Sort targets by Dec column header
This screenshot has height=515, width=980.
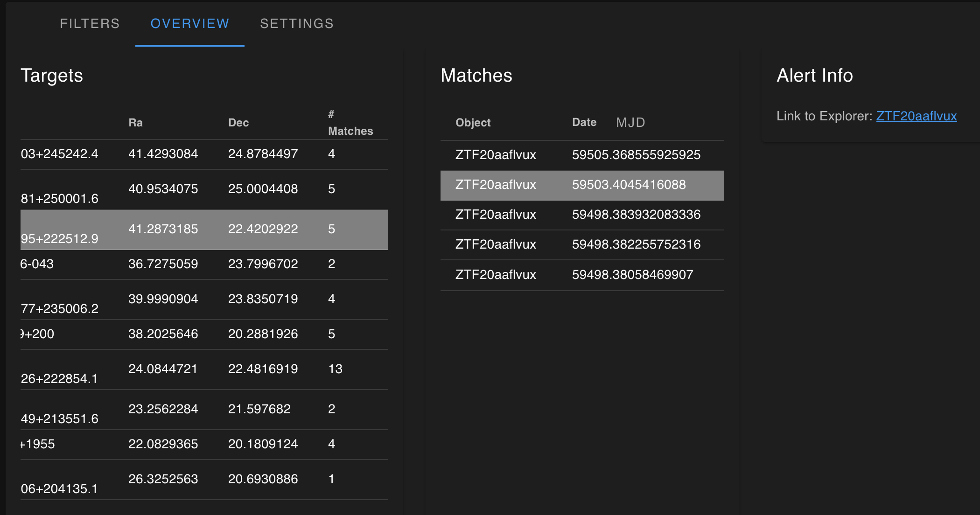pyautogui.click(x=238, y=123)
